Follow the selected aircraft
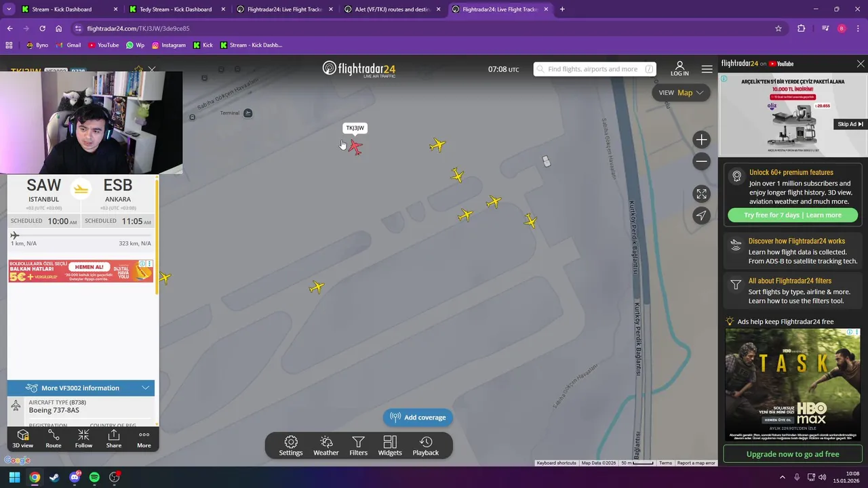Screen dimensions: 868x488 click(x=83, y=439)
